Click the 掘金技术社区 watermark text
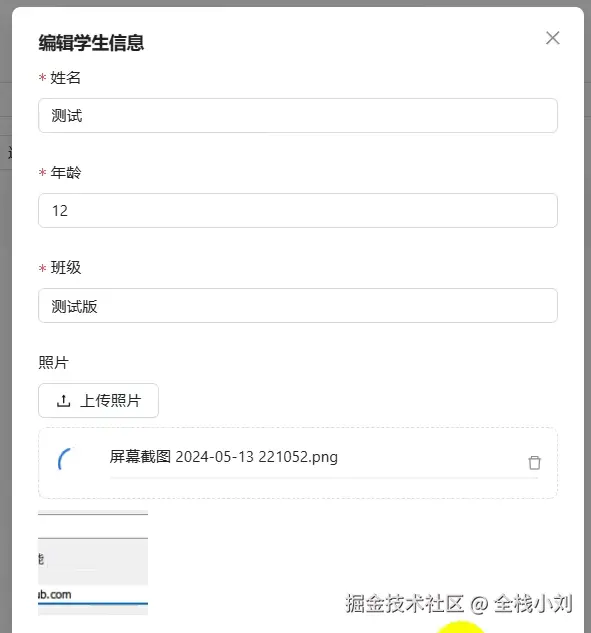The height and width of the screenshot is (633, 591). (404, 604)
